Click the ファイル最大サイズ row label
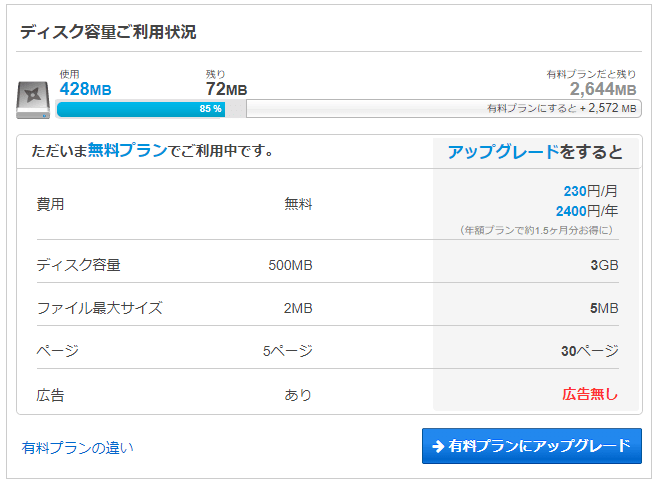Image resolution: width=656 pixels, height=483 pixels. [x=99, y=307]
